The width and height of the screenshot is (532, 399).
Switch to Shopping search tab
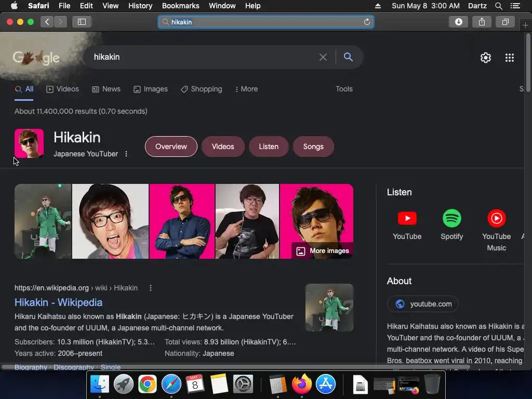click(x=202, y=89)
